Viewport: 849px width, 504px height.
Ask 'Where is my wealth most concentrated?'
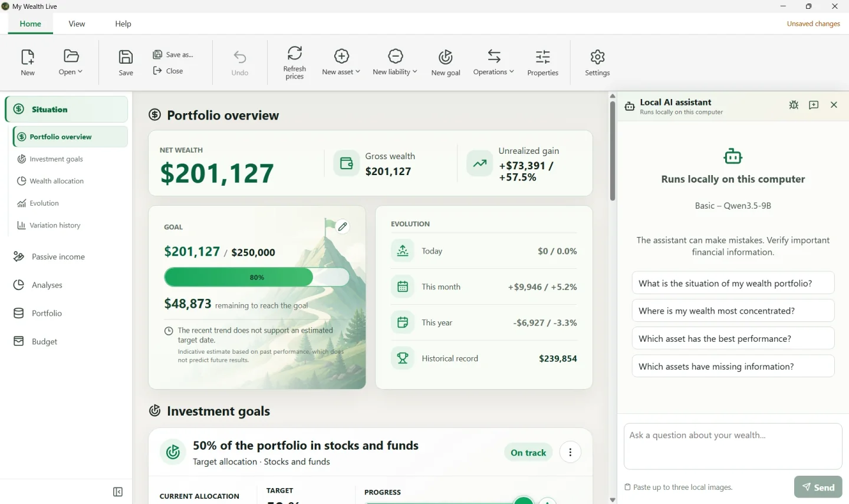pyautogui.click(x=733, y=311)
